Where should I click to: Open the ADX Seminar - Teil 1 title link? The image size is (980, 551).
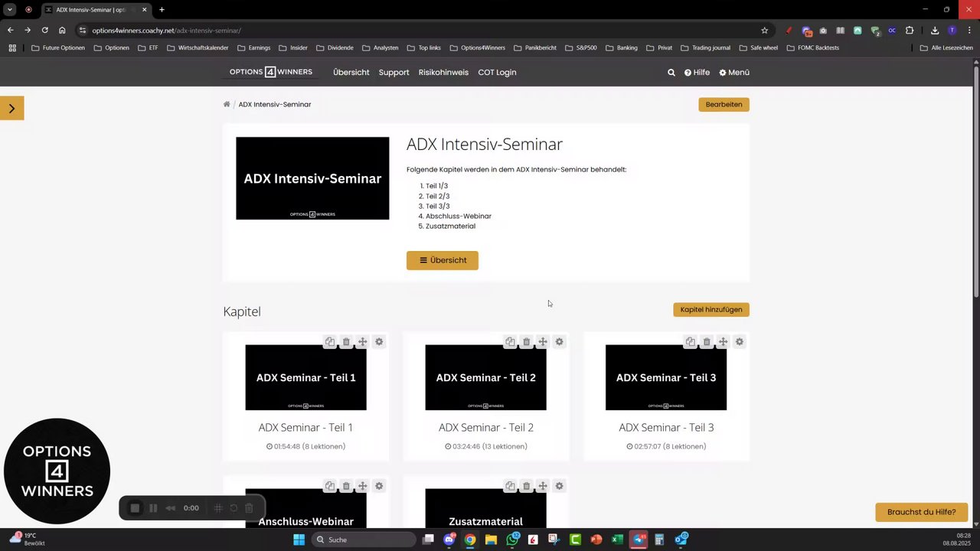pyautogui.click(x=305, y=428)
